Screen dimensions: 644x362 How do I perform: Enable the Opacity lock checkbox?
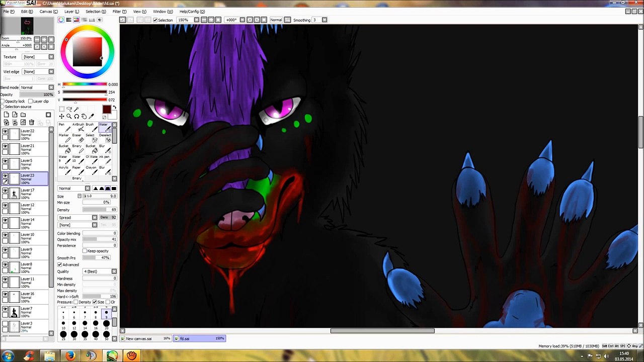click(3, 101)
